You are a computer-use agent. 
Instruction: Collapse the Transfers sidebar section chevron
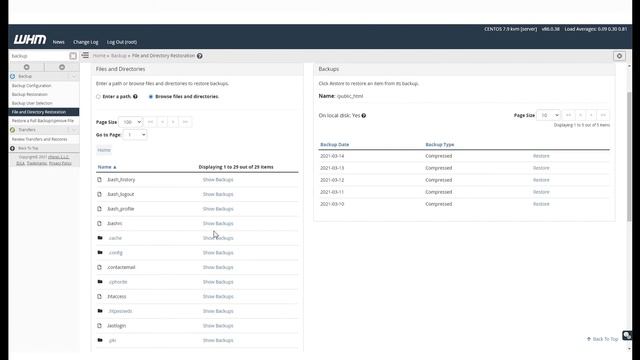point(74,130)
